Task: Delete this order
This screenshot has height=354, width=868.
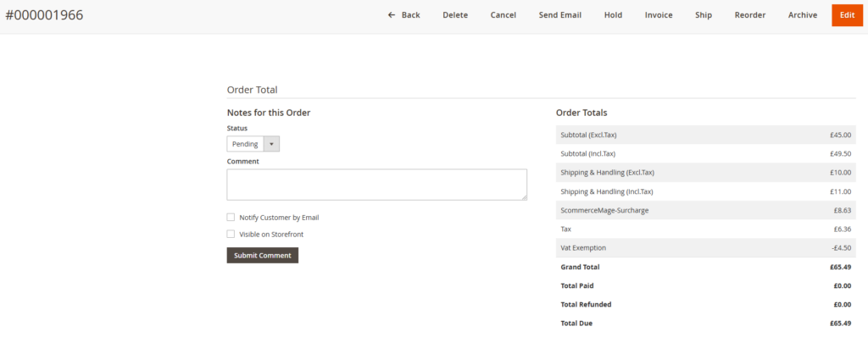Action: pos(455,15)
